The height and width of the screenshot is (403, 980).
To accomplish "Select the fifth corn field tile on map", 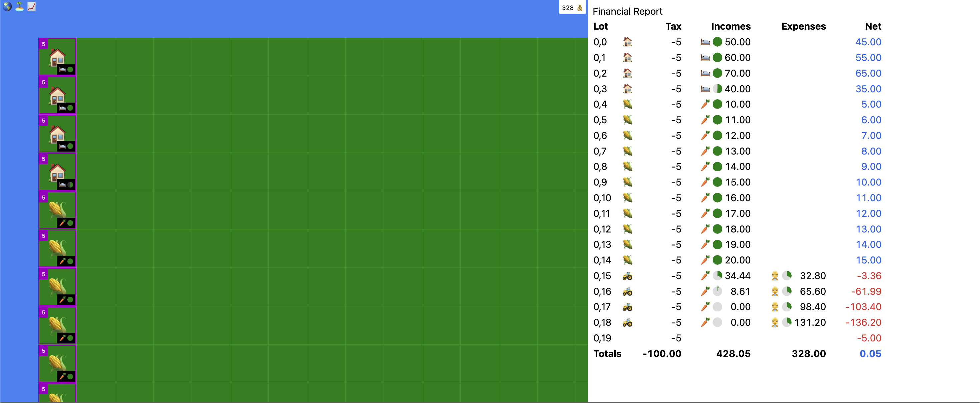I will tap(57, 363).
